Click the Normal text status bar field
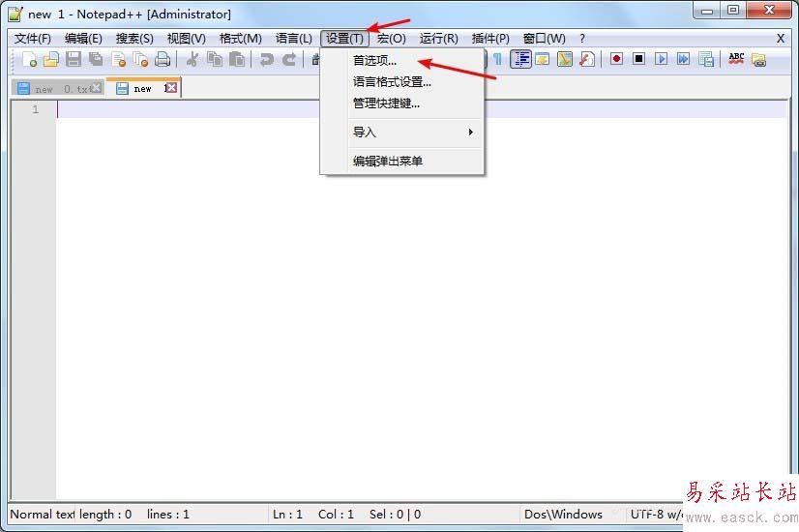The image size is (799, 532). 43,515
